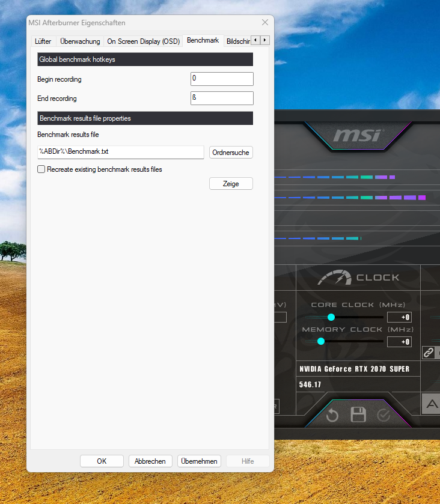The image size is (440, 504).
Task: Click the Core Clock +0 value box
Action: pos(399,317)
